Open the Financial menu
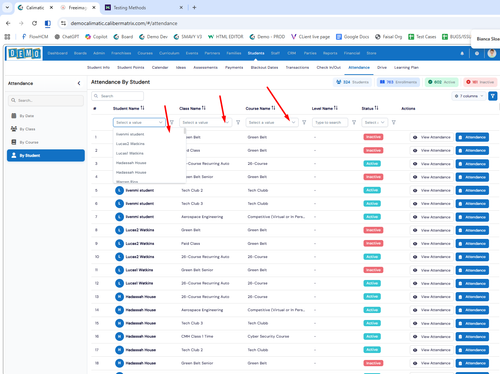Image resolution: width=500 pixels, height=374 pixels. (352, 53)
